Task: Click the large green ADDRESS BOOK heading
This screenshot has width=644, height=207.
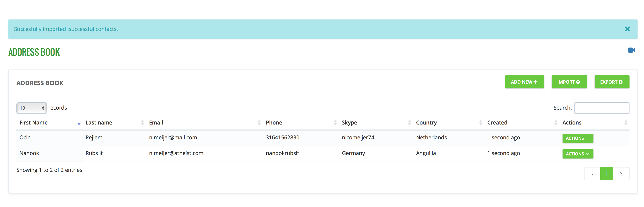Action: point(34,52)
